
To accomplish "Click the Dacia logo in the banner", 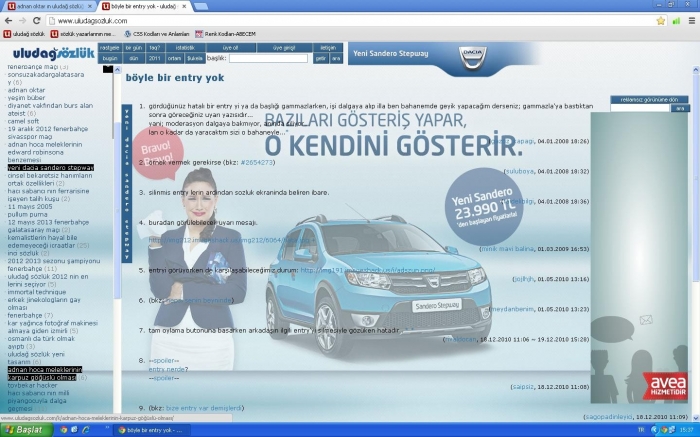I will 473,58.
